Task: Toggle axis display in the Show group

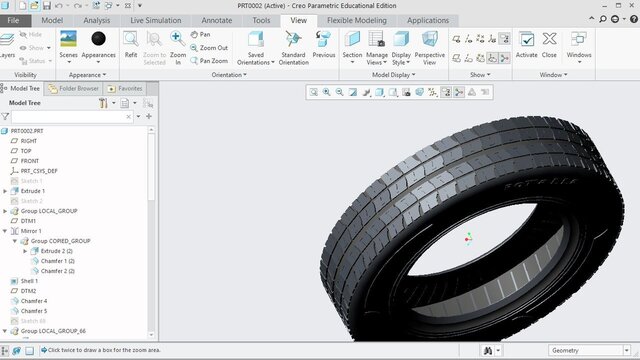Action: (x=469, y=39)
